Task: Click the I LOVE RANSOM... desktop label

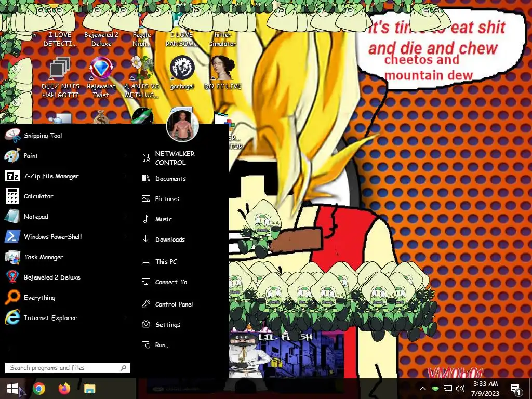Action: (182, 39)
